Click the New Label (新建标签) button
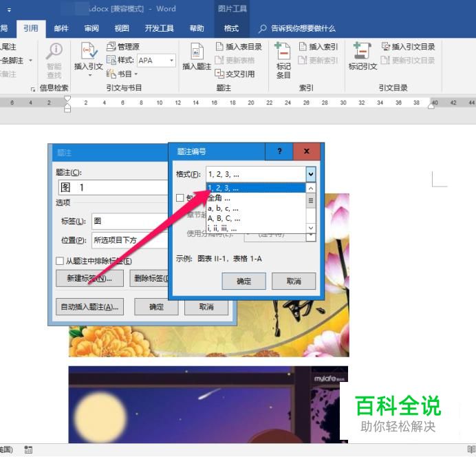 [89, 278]
